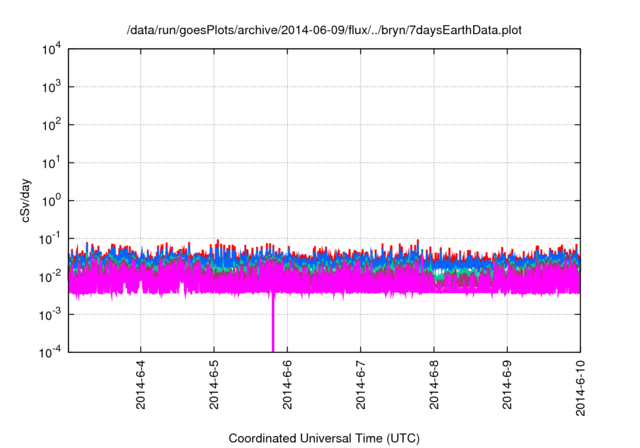Click the 10^2 y-axis tick label

(52, 125)
